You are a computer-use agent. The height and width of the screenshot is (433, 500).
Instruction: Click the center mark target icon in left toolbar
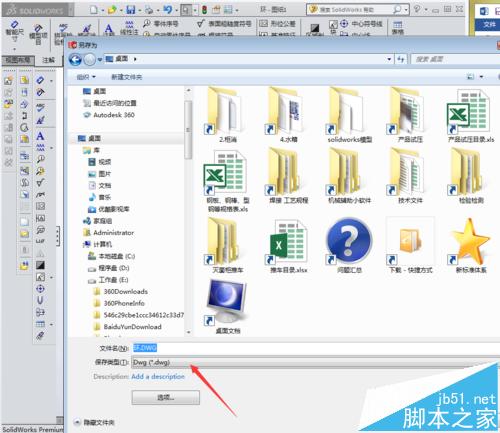pyautogui.click(x=40, y=289)
